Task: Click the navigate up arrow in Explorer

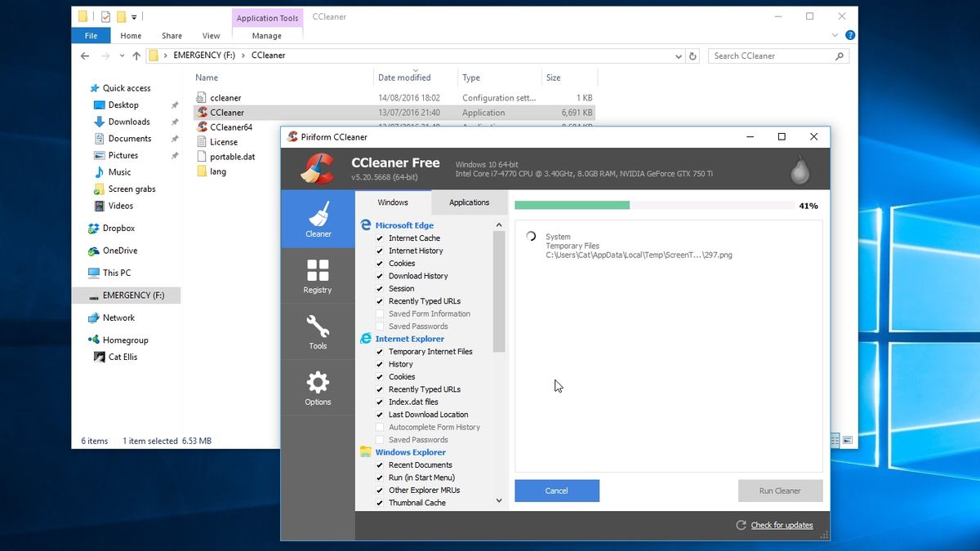Action: [x=137, y=55]
